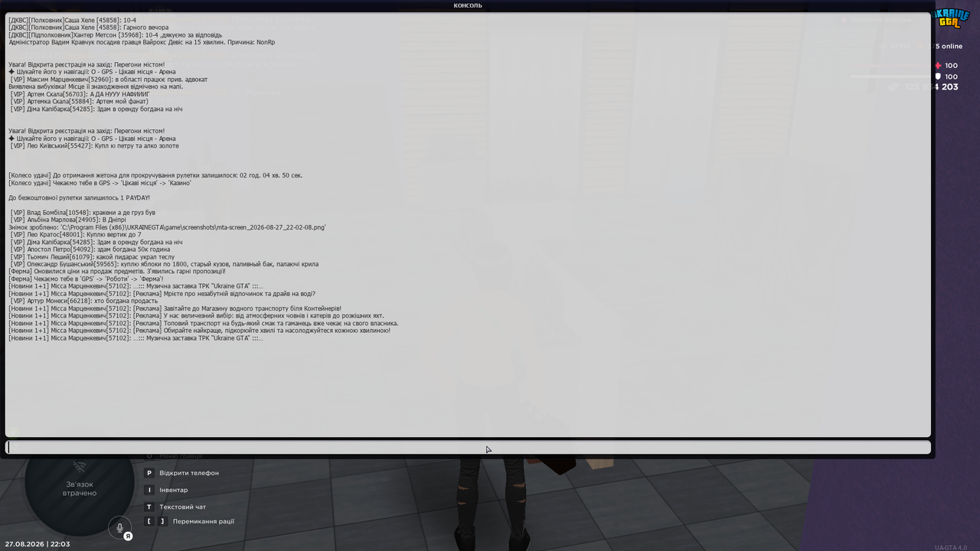Click the Виявлена вибухівка notification line
Viewport: 980px width, 551px height.
96,86
